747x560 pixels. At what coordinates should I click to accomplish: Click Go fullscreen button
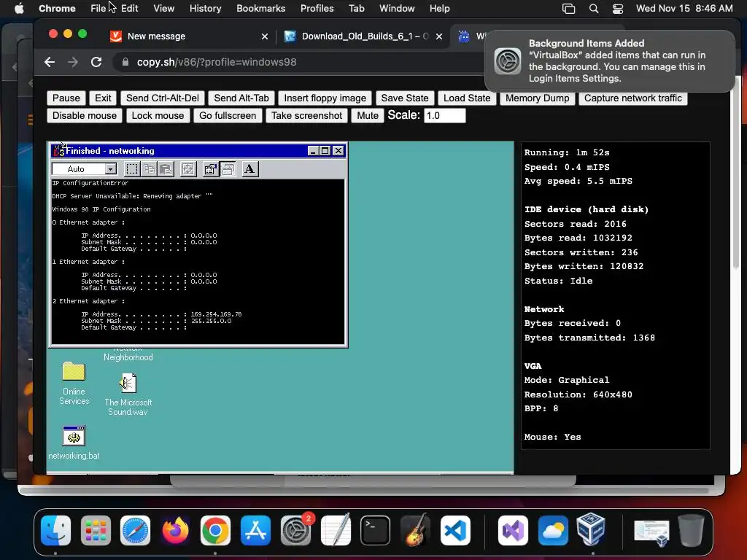[228, 116]
